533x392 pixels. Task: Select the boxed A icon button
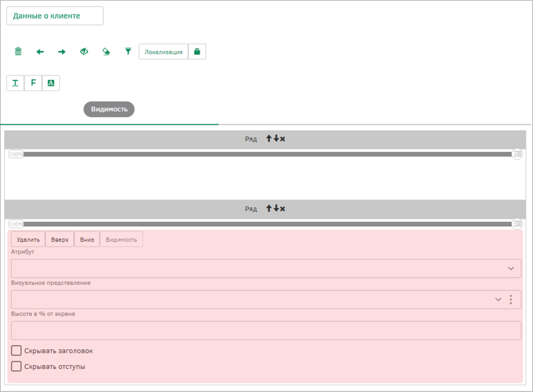click(x=51, y=83)
